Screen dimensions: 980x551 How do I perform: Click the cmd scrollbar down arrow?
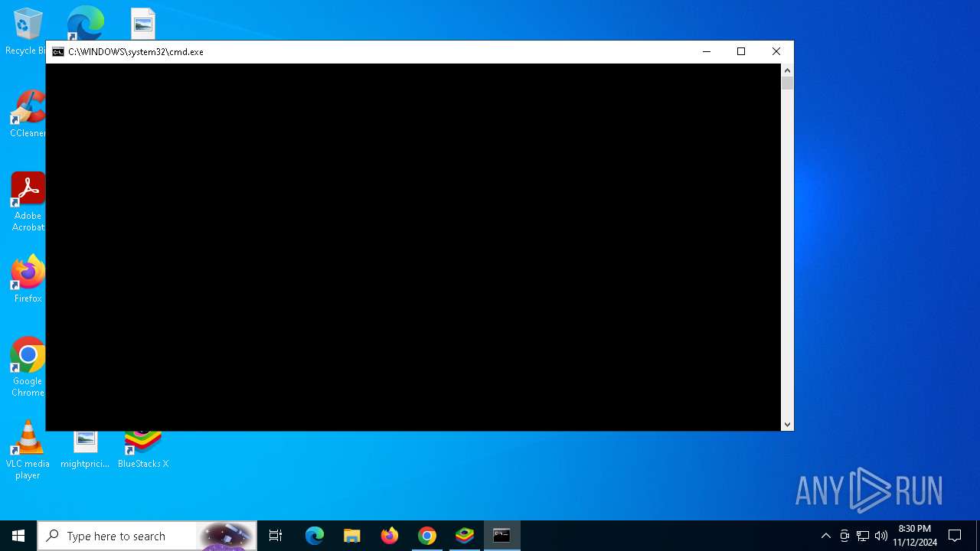click(x=787, y=424)
